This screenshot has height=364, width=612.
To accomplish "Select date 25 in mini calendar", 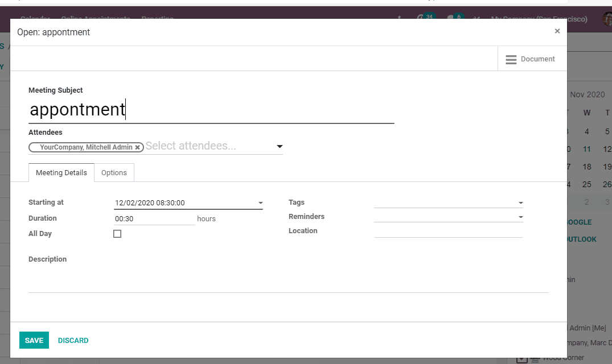I will point(586,184).
